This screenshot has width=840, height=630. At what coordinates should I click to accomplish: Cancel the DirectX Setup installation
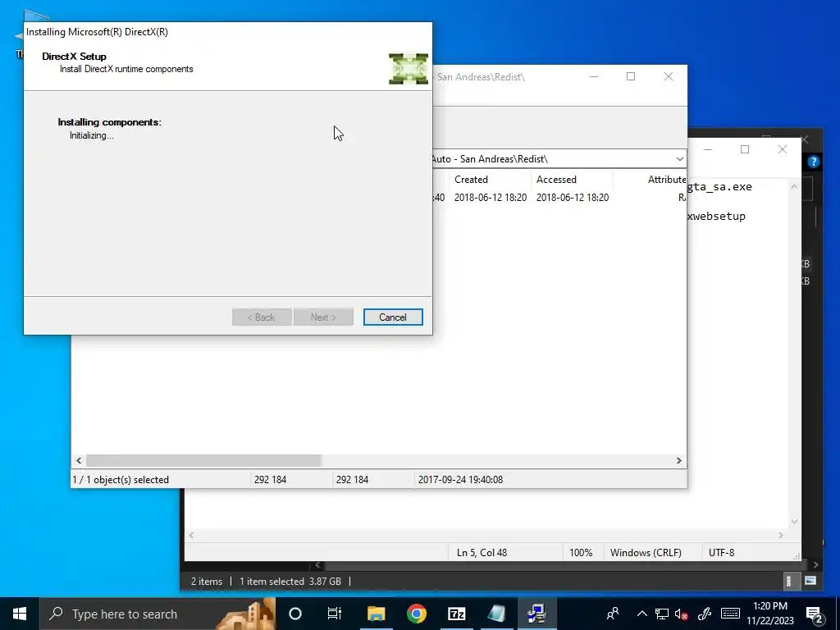point(393,317)
